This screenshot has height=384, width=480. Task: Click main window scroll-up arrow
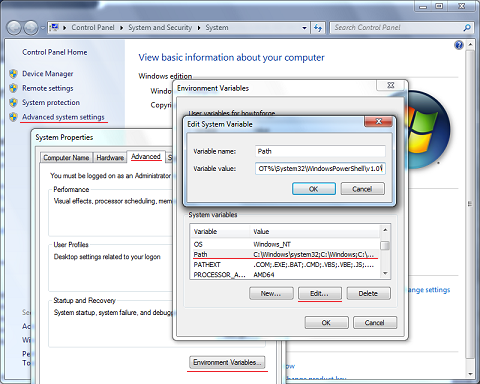[470, 44]
